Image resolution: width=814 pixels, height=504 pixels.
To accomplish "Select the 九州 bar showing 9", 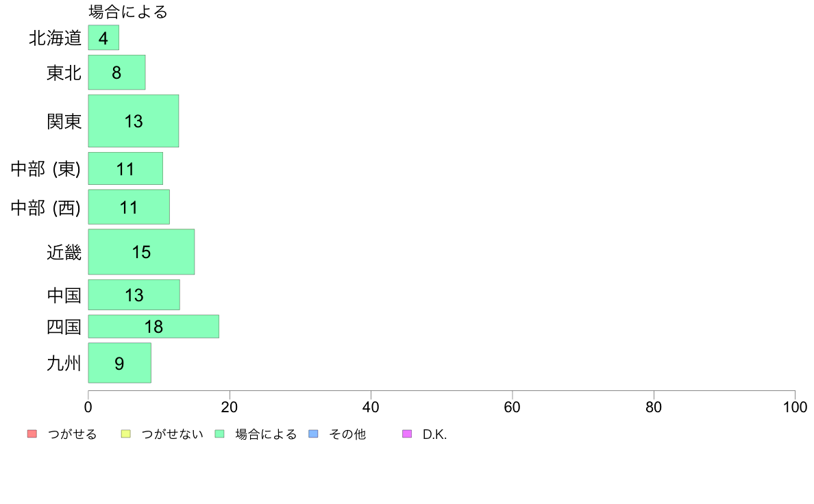I will click(119, 363).
